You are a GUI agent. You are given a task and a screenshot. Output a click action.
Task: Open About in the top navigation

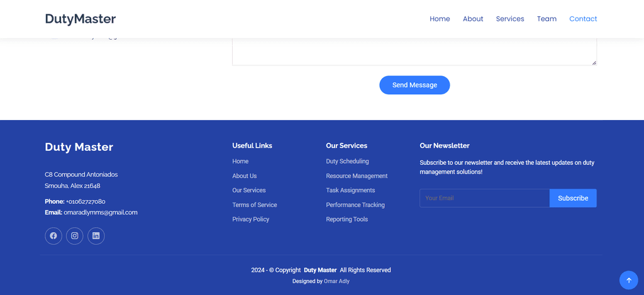[473, 19]
